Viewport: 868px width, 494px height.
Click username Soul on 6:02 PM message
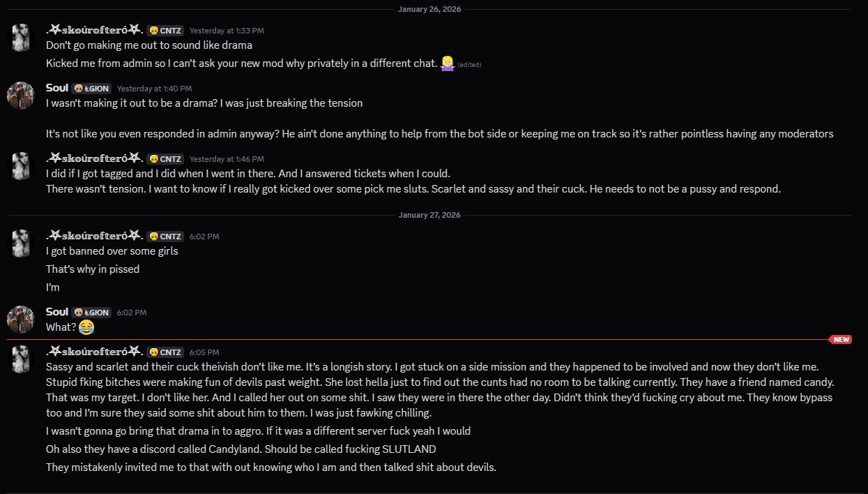tap(57, 312)
